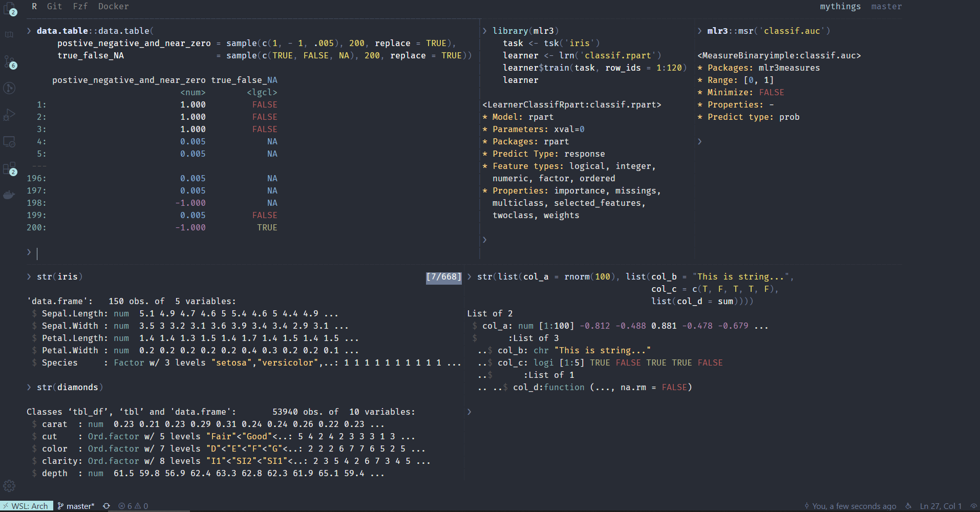
Task: Click the paint bucket icon in status bar
Action: pyautogui.click(x=908, y=506)
